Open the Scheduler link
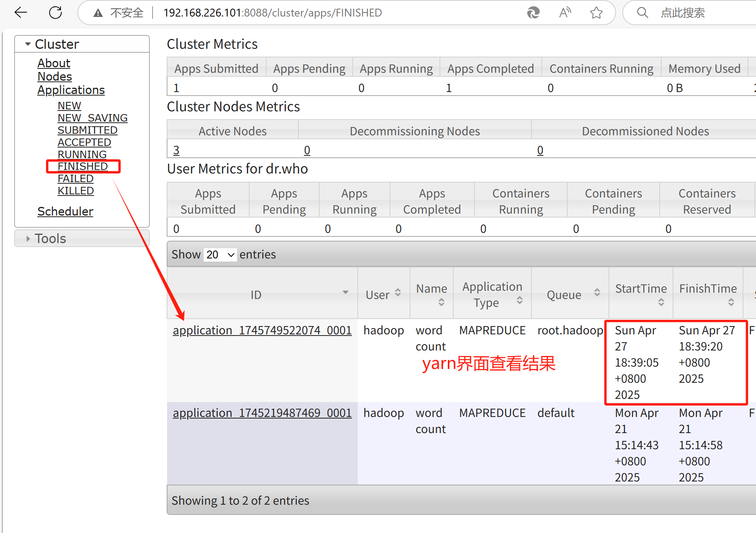This screenshot has width=756, height=533. coord(65,212)
